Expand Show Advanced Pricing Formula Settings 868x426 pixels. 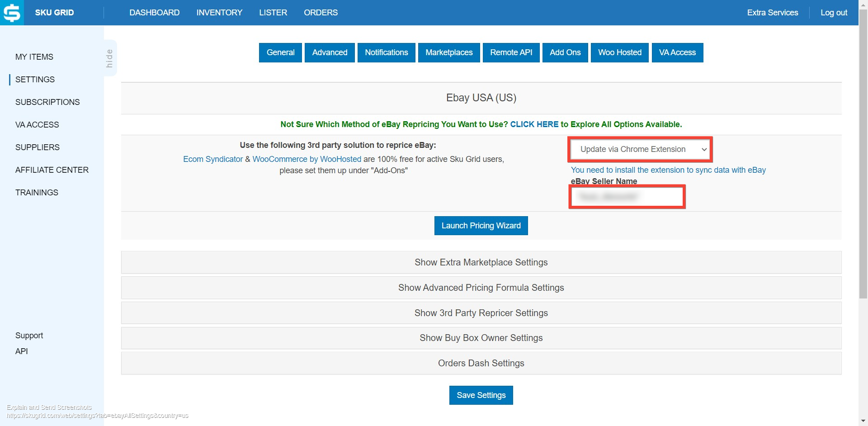481,288
